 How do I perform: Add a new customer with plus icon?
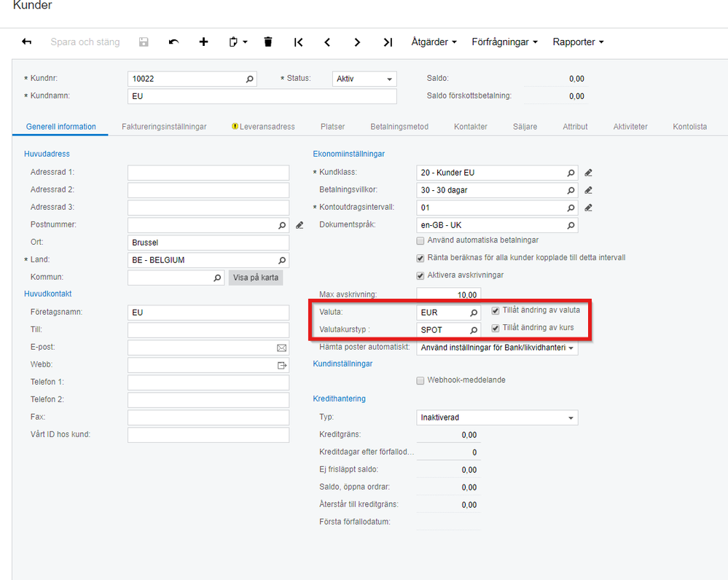(203, 42)
